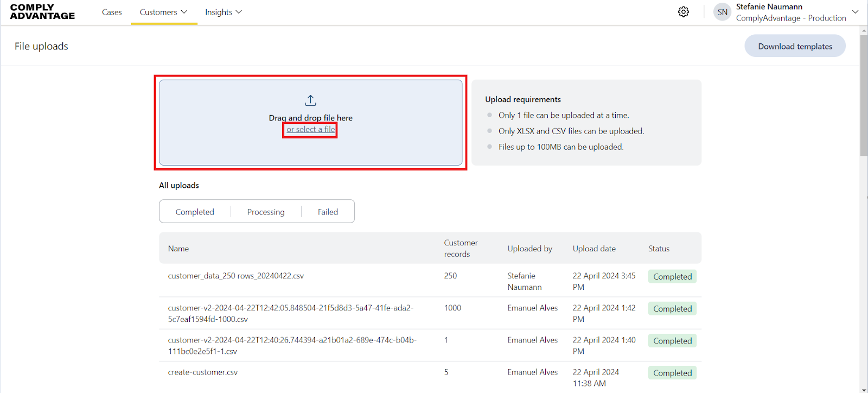This screenshot has height=393, width=868.
Task: Select file customer_data_250 rows_20240422.csv
Action: pyautogui.click(x=236, y=276)
